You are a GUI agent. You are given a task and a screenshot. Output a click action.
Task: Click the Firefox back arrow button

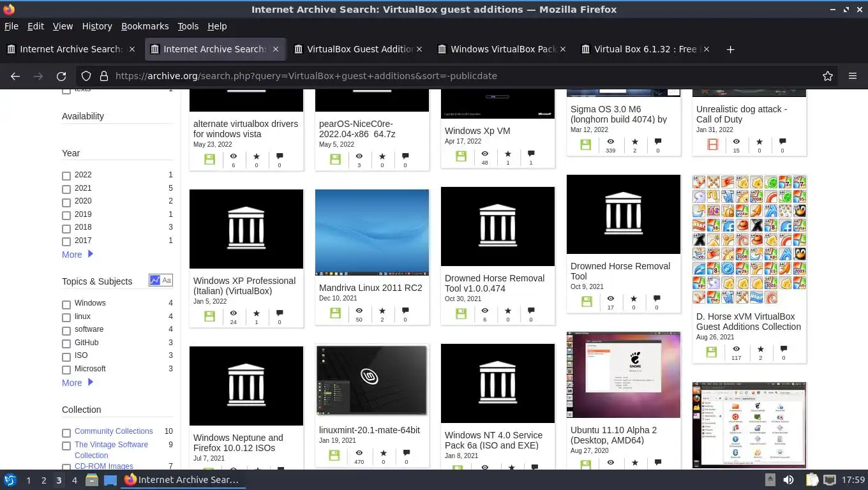(15, 76)
